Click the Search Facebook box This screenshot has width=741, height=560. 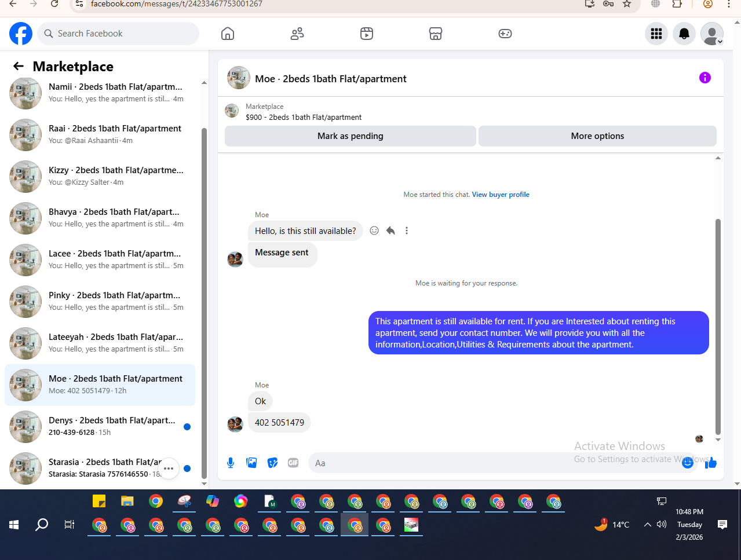pos(118,34)
